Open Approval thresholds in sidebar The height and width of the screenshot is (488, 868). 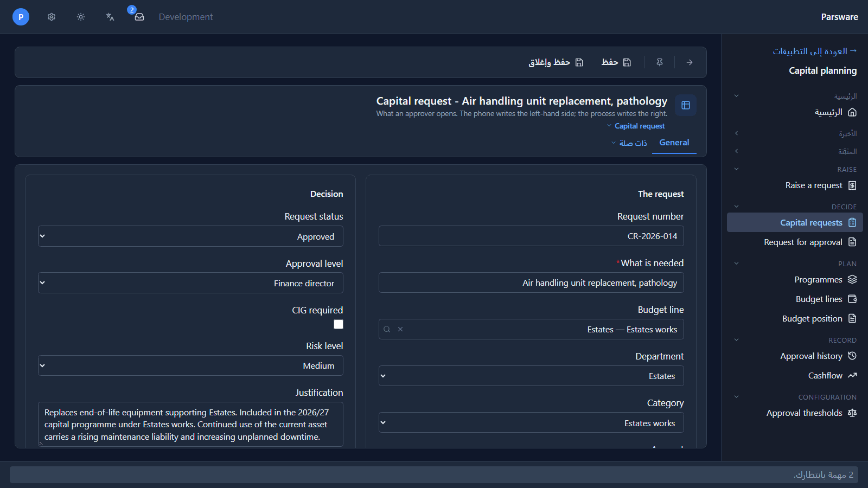pos(795,413)
